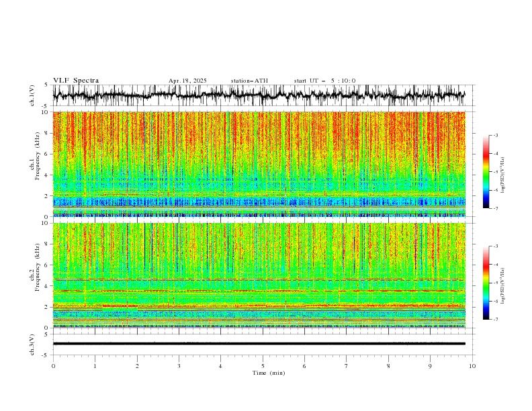Click the ch.2 PSD color bar

pyautogui.click(x=486, y=283)
